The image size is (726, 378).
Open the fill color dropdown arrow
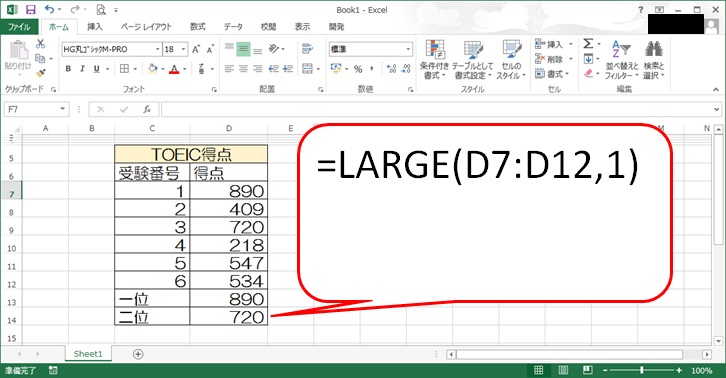(x=163, y=69)
